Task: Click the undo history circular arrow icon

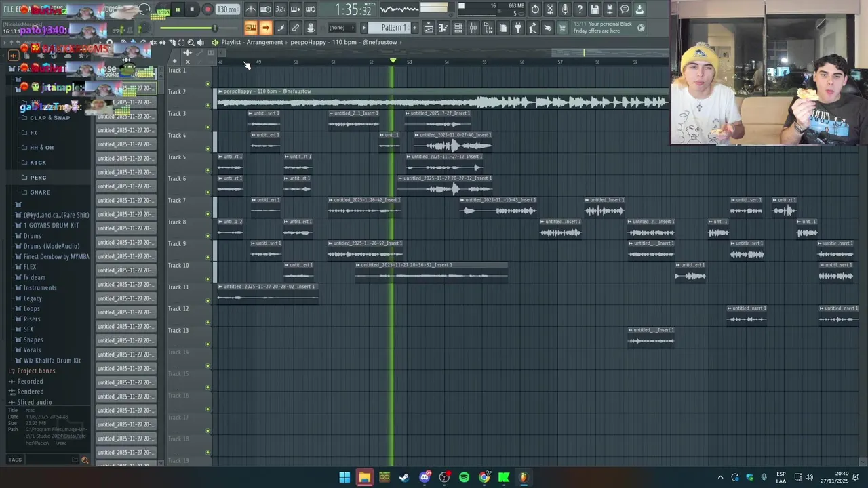Action: coord(535,9)
